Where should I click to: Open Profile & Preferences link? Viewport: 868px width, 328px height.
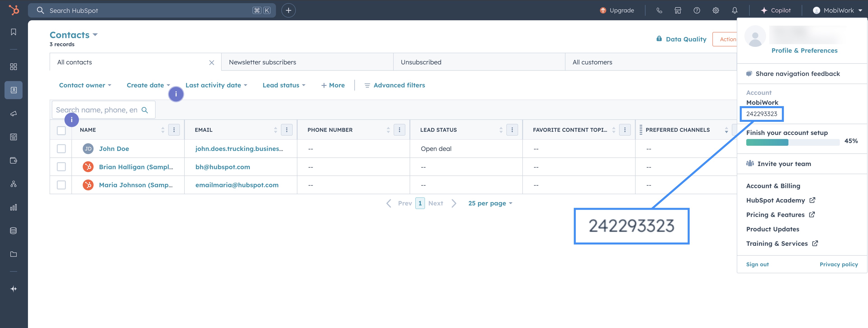coord(804,50)
